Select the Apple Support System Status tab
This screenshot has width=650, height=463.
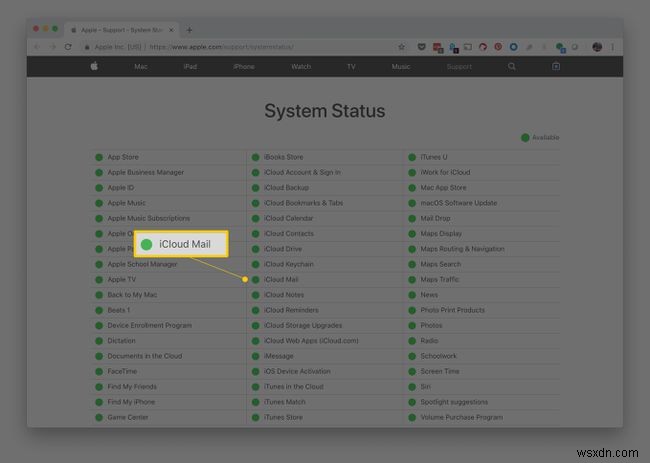pos(121,30)
